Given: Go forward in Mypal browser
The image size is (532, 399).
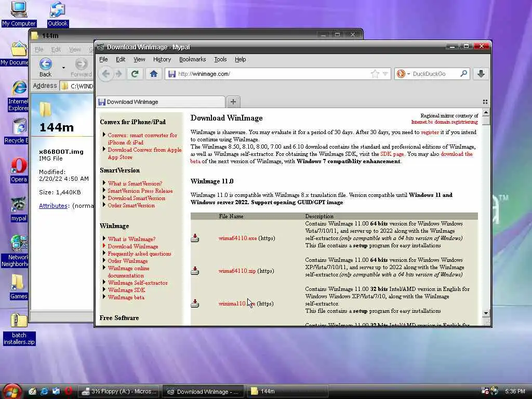Looking at the screenshot, I should pyautogui.click(x=118, y=74).
